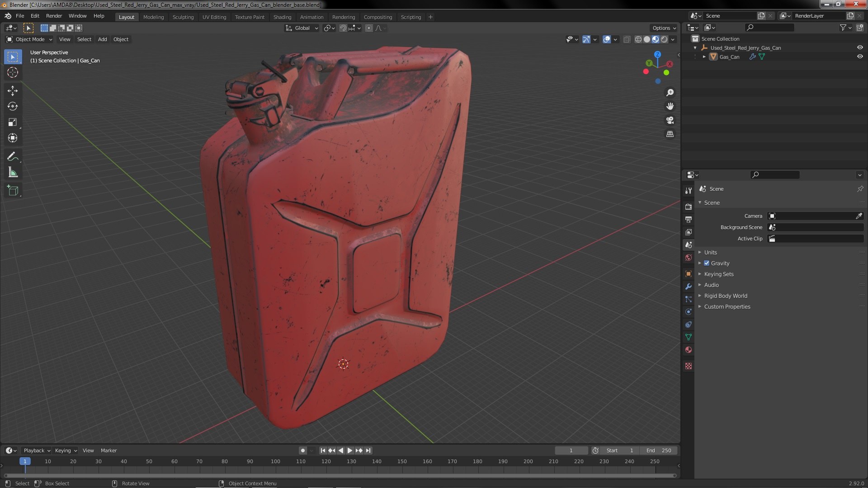Open the Object Mode dropdown

(x=30, y=39)
